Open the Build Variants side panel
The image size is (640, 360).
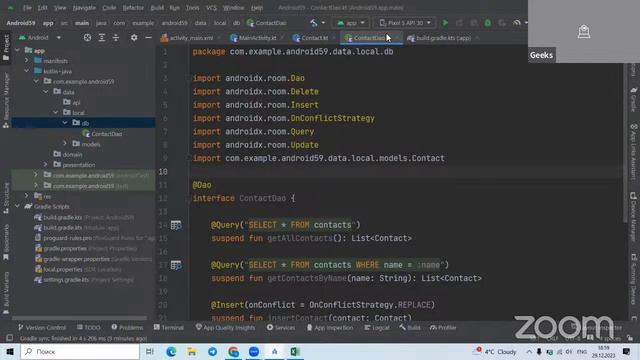click(6, 293)
